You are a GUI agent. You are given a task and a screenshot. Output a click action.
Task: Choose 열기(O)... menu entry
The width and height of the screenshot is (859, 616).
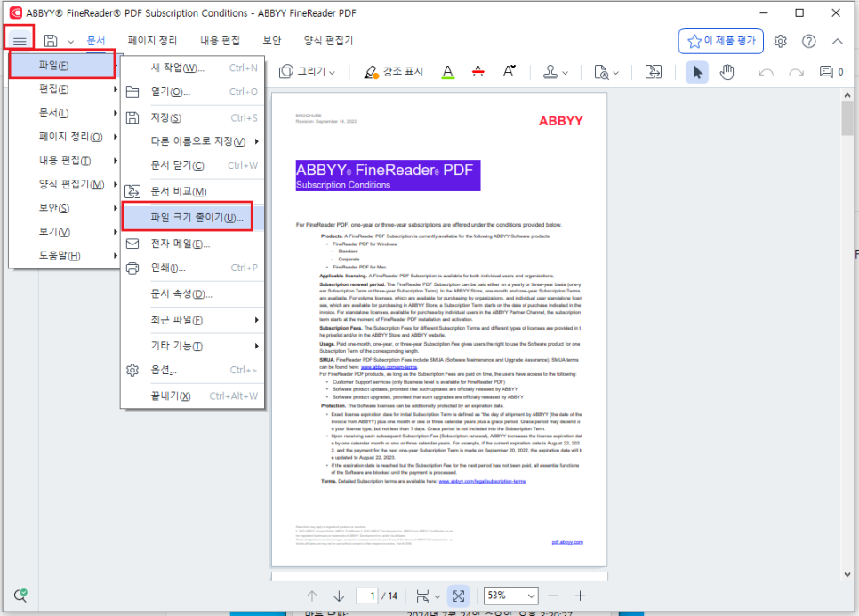tap(192, 92)
